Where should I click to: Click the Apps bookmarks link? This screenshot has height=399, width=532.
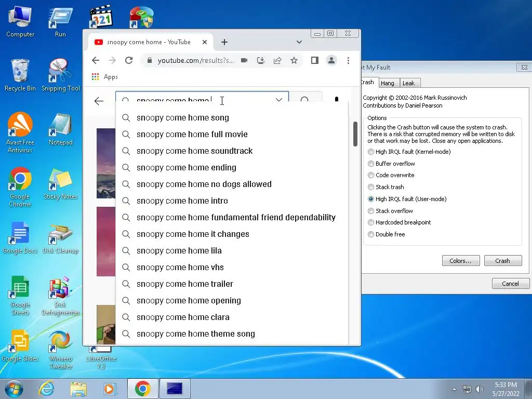click(111, 77)
